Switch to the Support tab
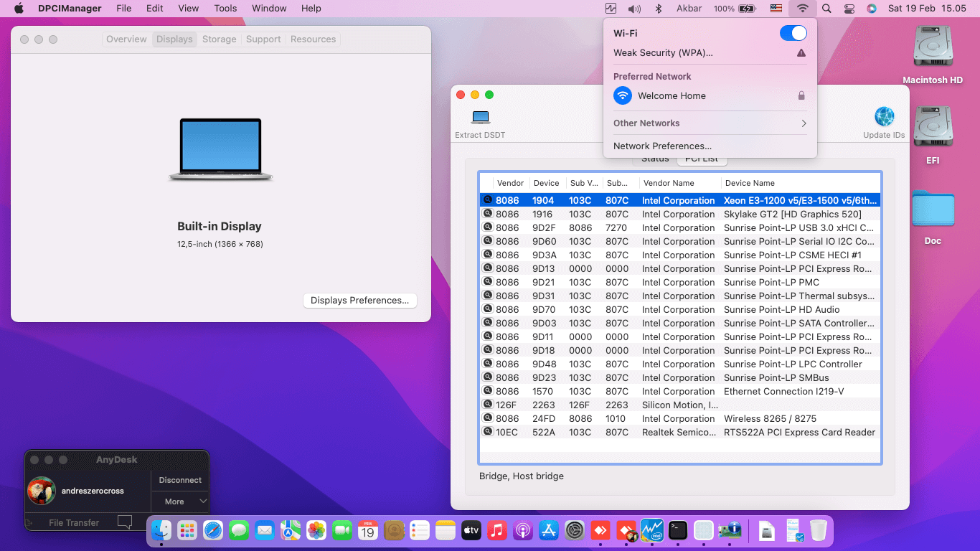Image resolution: width=980 pixels, height=551 pixels. point(263,39)
